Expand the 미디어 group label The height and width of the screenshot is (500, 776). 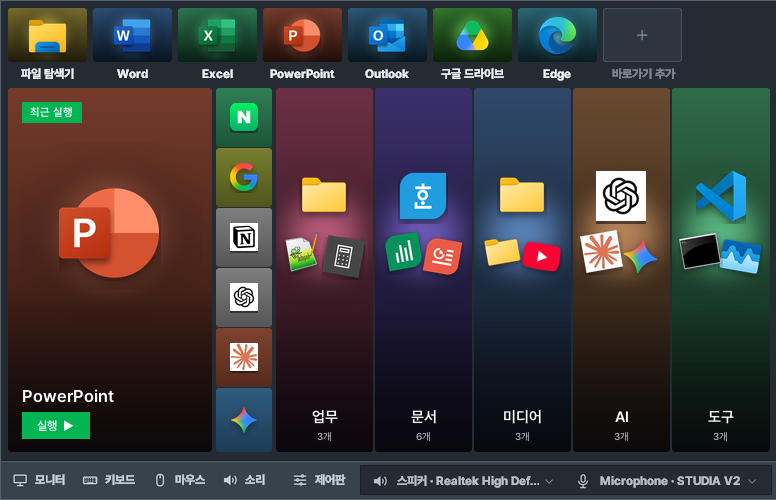523,417
